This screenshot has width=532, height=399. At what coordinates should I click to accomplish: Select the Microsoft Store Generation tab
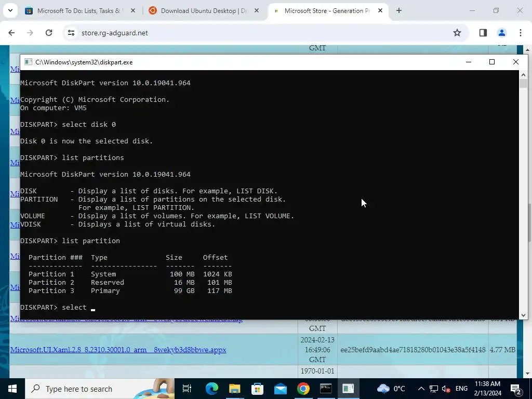328,10
